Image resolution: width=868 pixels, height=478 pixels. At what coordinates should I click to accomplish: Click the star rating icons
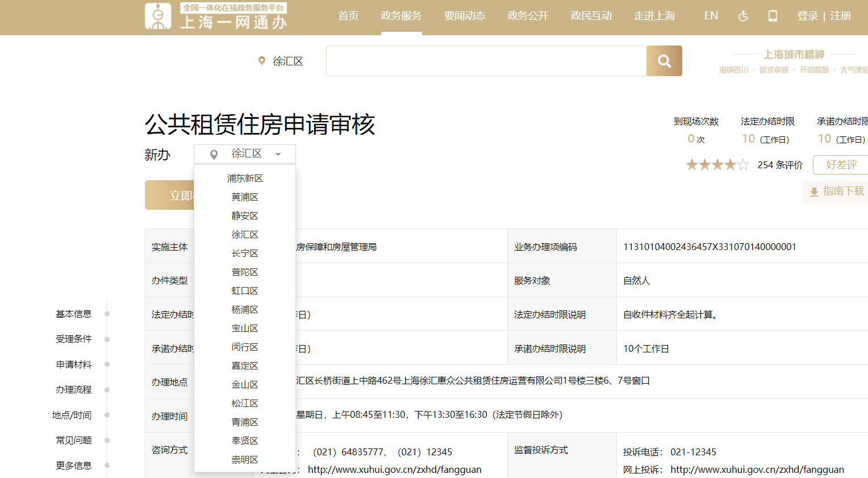coord(717,165)
